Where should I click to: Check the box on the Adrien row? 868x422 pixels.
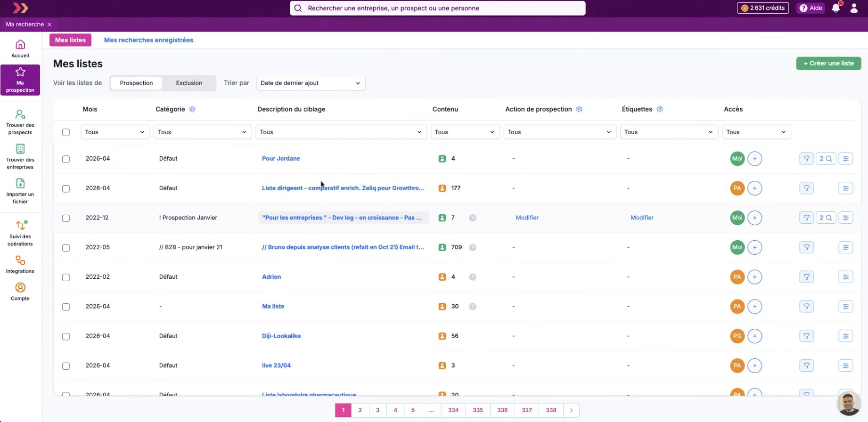click(66, 277)
